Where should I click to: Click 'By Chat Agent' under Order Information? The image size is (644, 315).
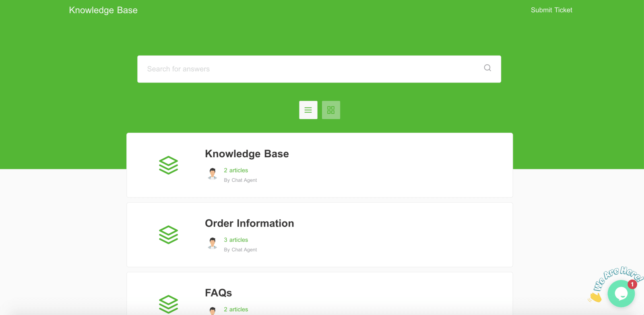click(240, 250)
